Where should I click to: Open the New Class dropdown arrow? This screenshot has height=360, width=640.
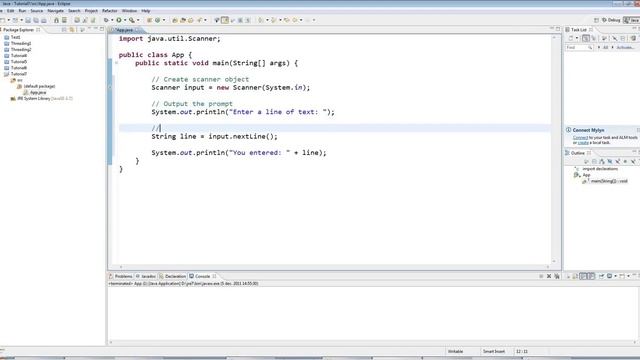(x=164, y=20)
